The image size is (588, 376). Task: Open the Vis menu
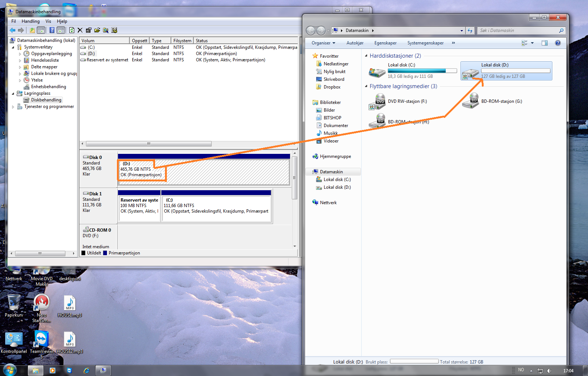(x=48, y=21)
